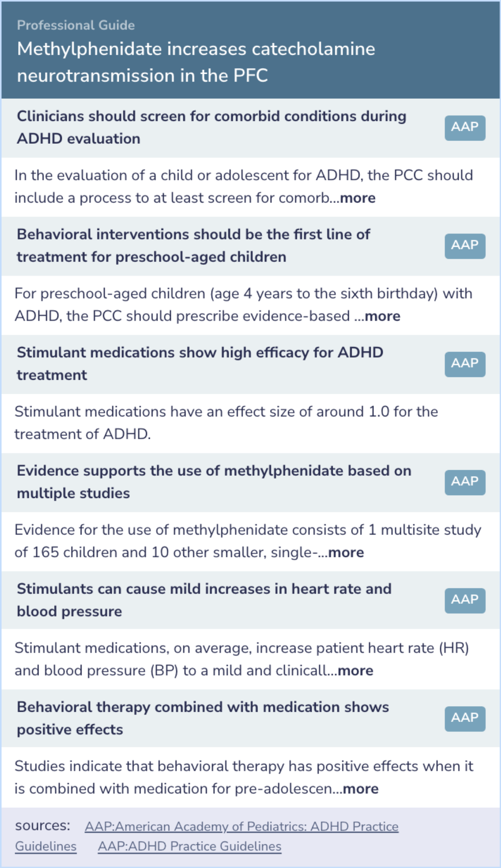Screen dimensions: 501x868
Task: Expand 'more' on heart rate and blood pressure text
Action: 355,671
